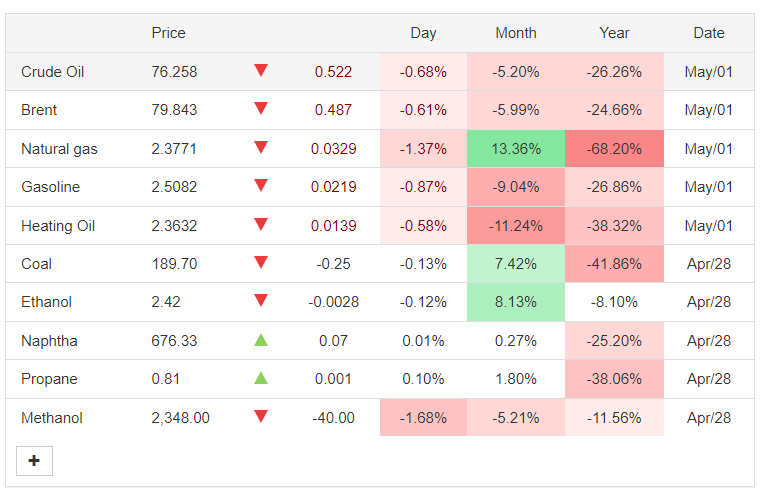Click the -38.06% year cell for Propane
This screenshot has width=764, height=498.
pos(614,379)
